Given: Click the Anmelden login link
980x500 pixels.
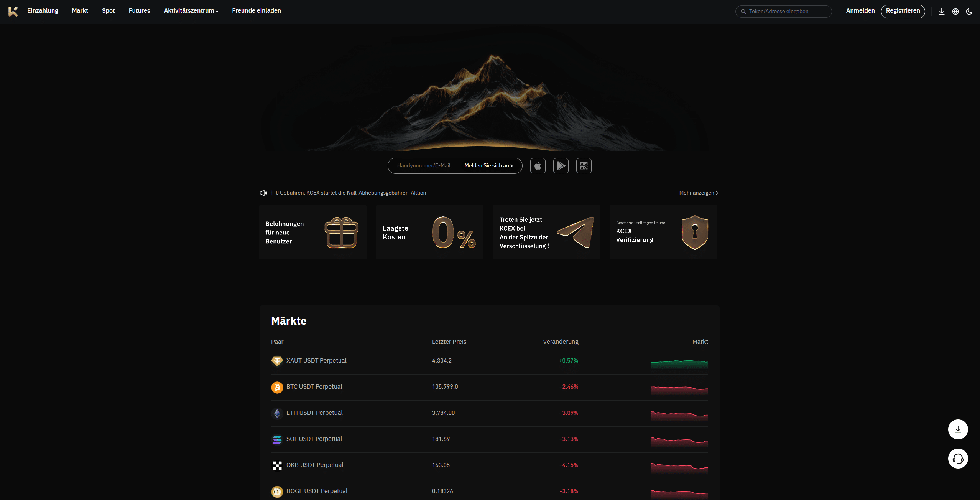Looking at the screenshot, I should 860,11.
